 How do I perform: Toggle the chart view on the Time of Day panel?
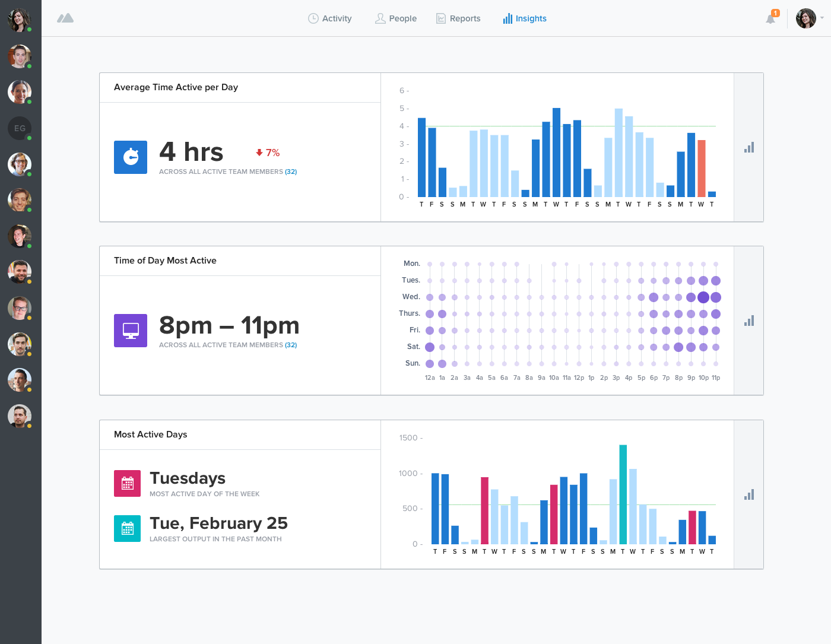pyautogui.click(x=748, y=321)
